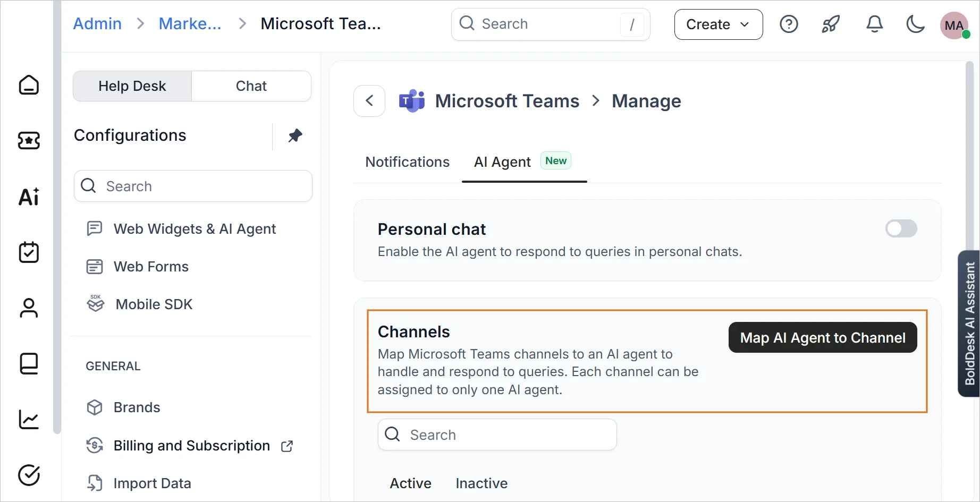The height and width of the screenshot is (502, 980).
Task: Click the Brands cube icon
Action: click(x=95, y=407)
